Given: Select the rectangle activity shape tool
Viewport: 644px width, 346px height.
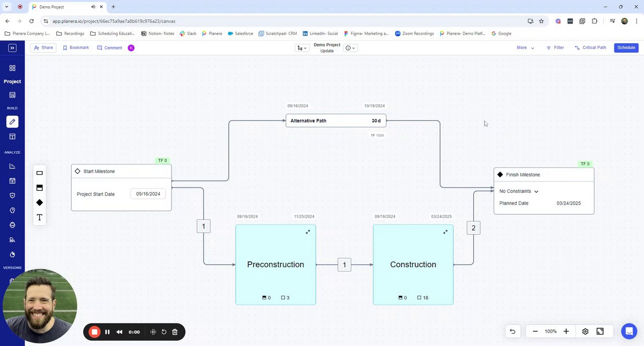Looking at the screenshot, I should pos(39,173).
